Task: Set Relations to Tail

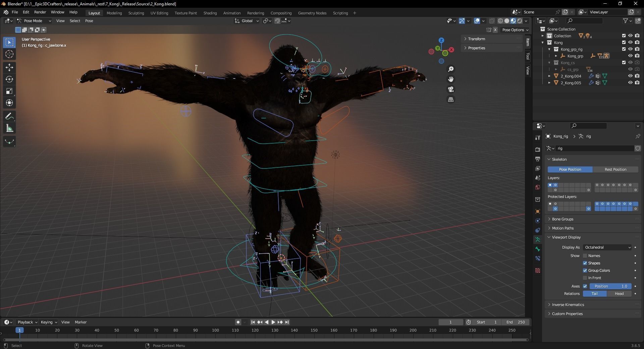Action: coord(595,294)
